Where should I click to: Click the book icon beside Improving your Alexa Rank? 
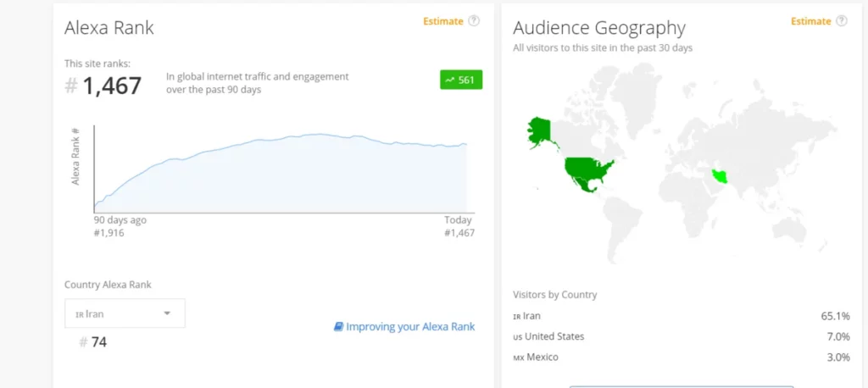(338, 326)
